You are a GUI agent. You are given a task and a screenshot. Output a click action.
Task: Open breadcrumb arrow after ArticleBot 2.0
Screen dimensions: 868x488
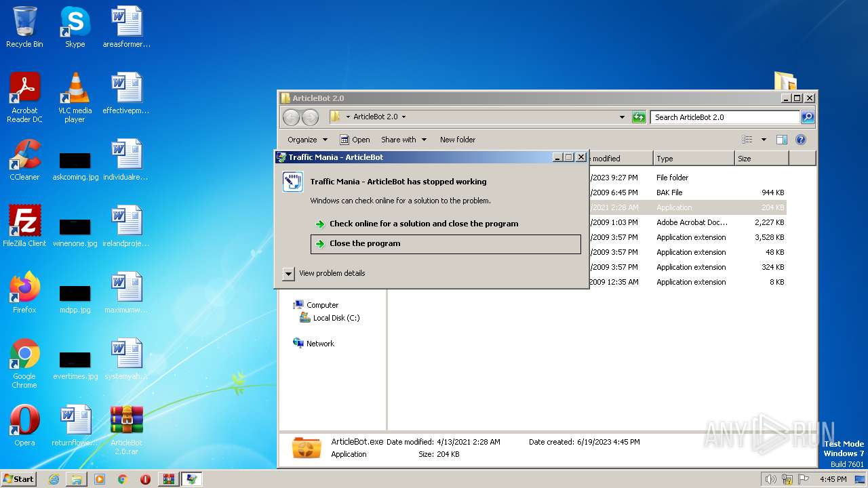(x=403, y=117)
